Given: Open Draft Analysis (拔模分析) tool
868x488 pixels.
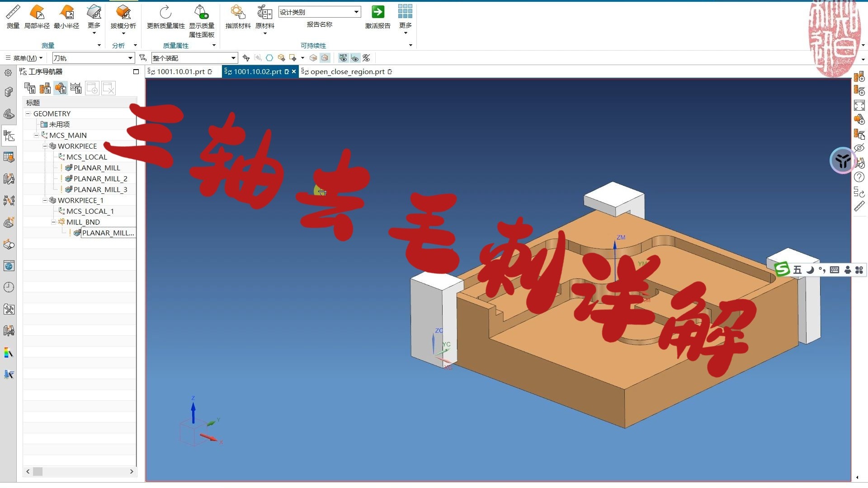Looking at the screenshot, I should pos(123,12).
